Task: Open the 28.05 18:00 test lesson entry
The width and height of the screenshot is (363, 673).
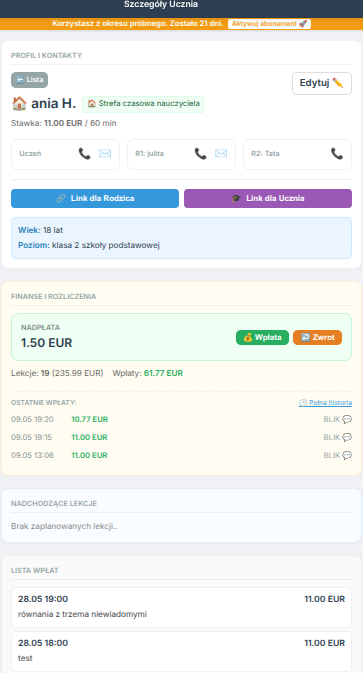Action: [182, 651]
